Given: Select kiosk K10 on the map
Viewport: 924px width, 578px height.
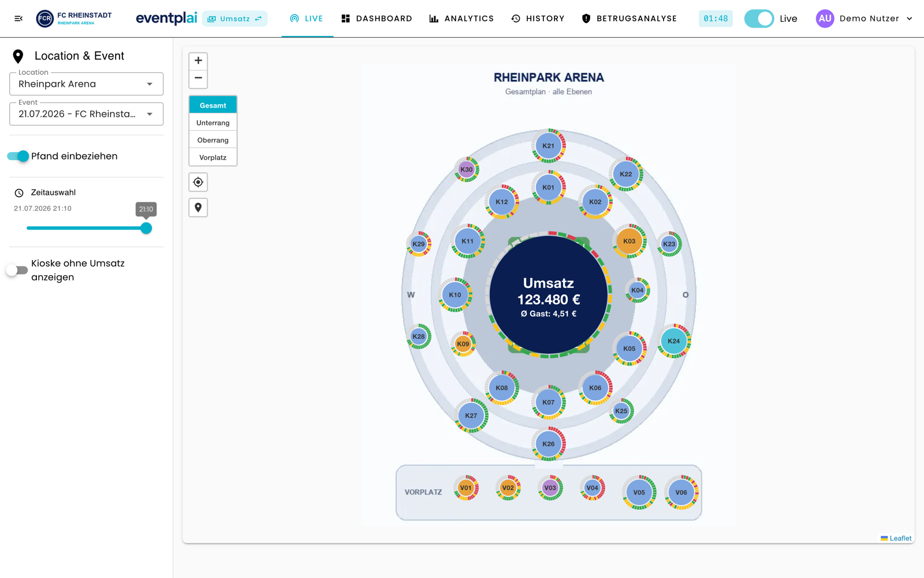Looking at the screenshot, I should coord(455,295).
